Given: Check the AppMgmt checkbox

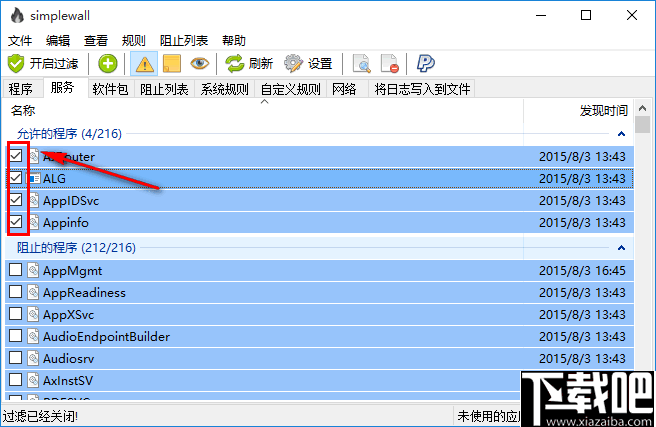Looking at the screenshot, I should (15, 270).
